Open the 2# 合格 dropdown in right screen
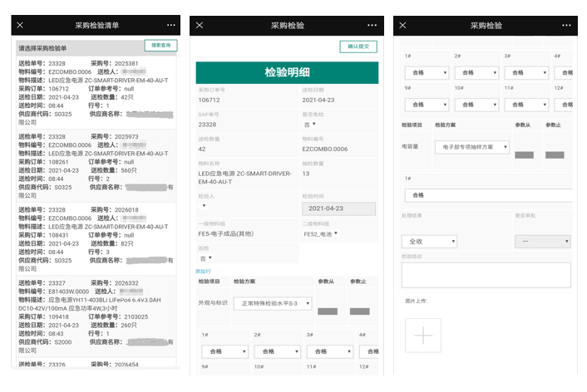Image resolution: width=587 pixels, height=392 pixels. click(x=476, y=72)
